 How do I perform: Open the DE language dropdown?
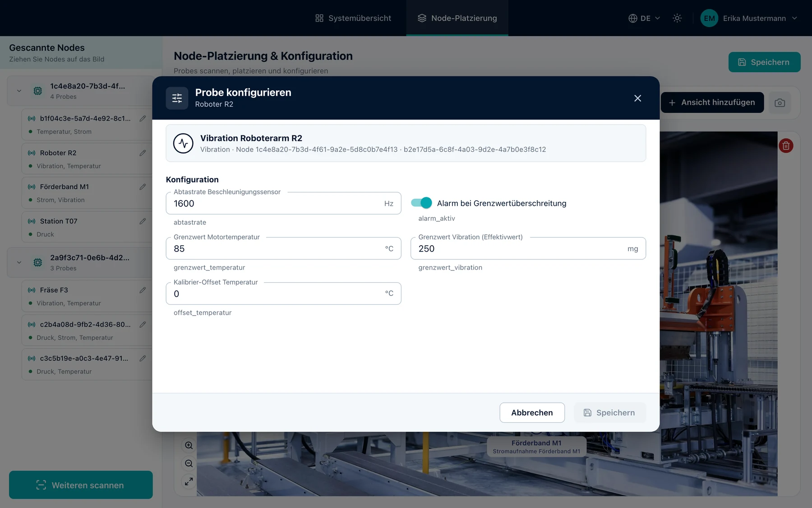pos(644,18)
